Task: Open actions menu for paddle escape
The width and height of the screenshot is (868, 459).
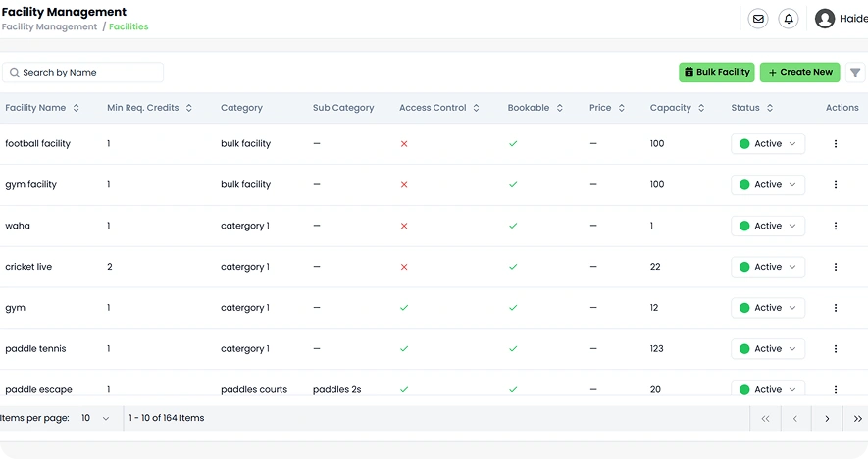Action: pyautogui.click(x=836, y=389)
